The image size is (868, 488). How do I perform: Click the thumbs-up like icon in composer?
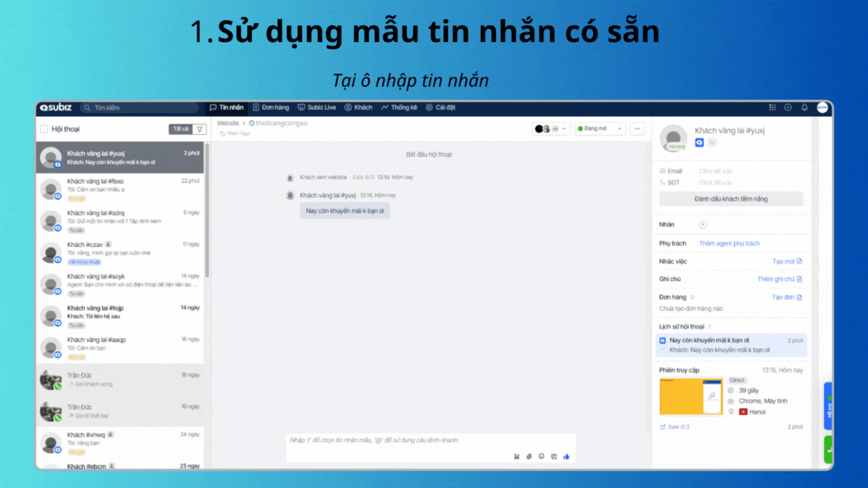click(566, 456)
